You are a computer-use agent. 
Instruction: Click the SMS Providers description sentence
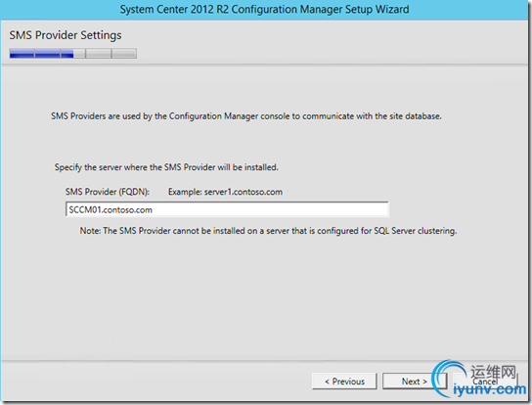(246, 116)
